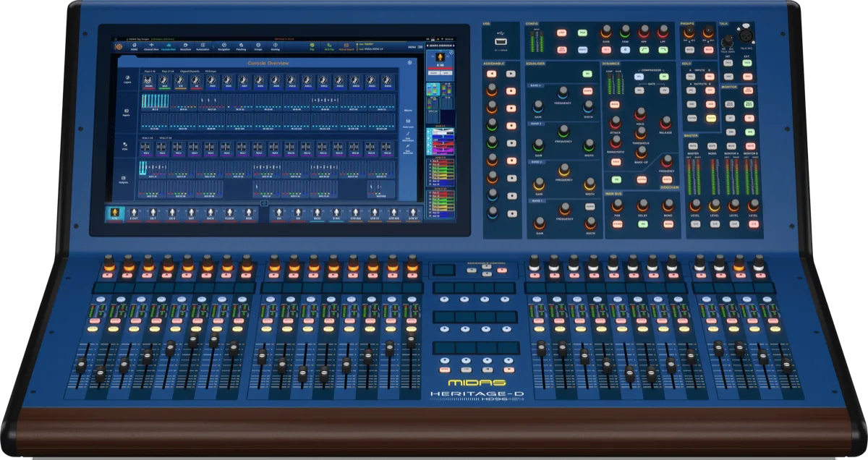Image resolution: width=868 pixels, height=460 pixels.
Task: Select the Console View toolbar icon
Action: (x=168, y=45)
